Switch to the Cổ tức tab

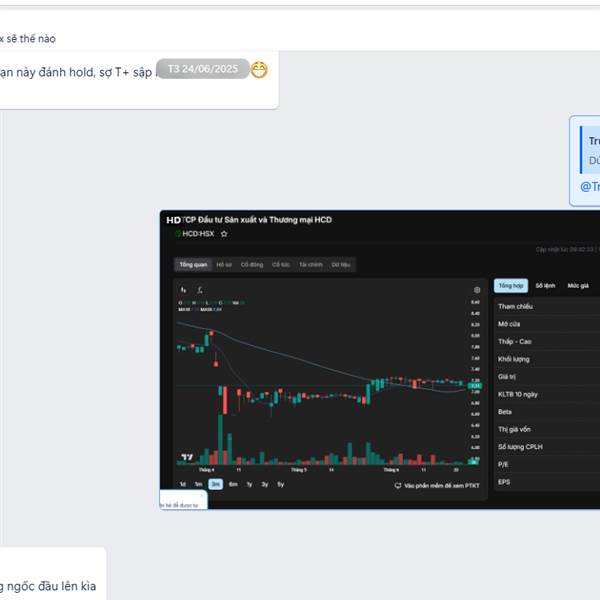281,264
